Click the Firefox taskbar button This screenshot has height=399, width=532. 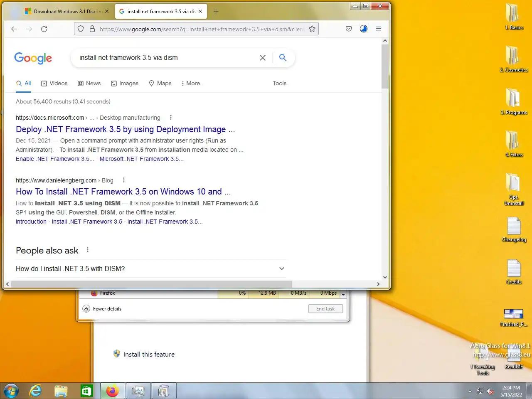pos(112,391)
